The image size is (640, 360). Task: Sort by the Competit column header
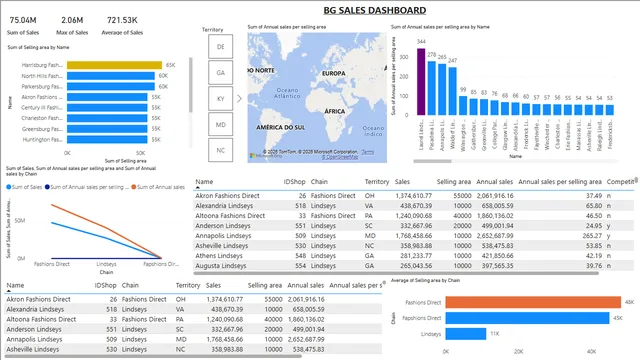(x=620, y=182)
